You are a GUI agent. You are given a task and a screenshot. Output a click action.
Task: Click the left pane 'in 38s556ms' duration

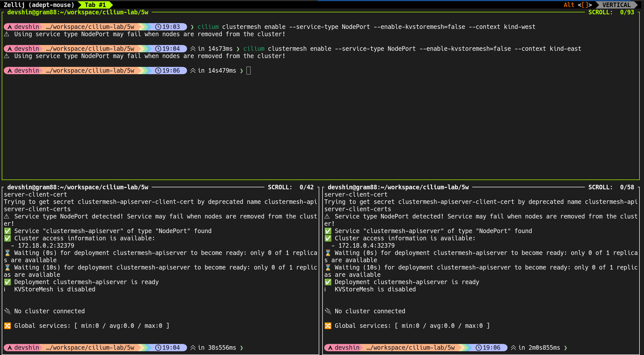coord(217,348)
